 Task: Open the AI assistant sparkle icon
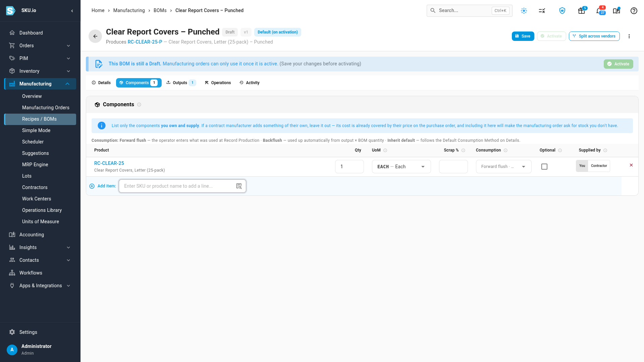coord(524,11)
